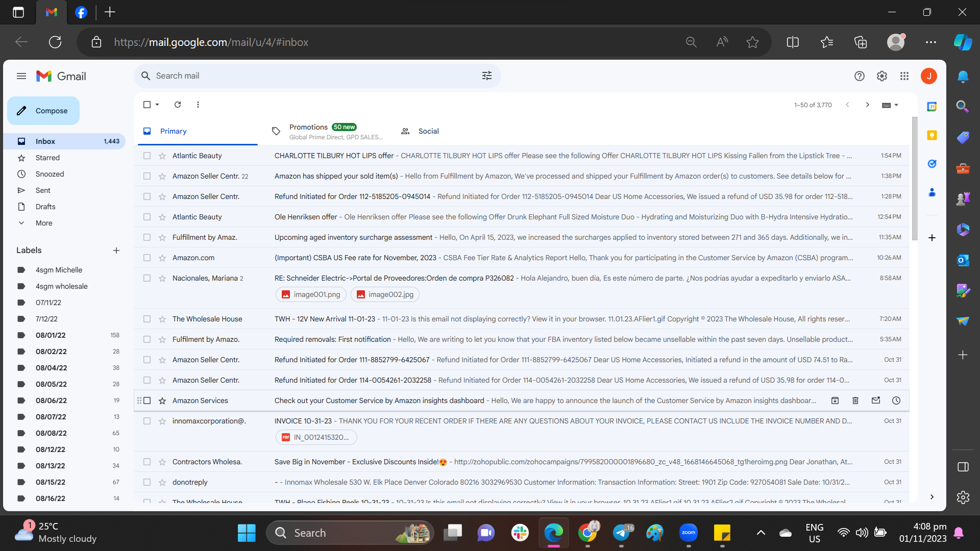Star the Wholesale House 12V New Arrival email

[x=162, y=319]
